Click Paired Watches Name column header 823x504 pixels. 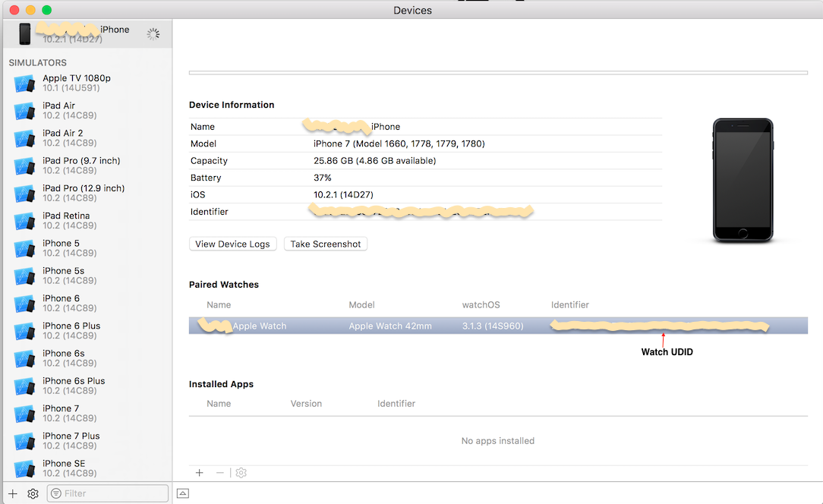tap(219, 304)
